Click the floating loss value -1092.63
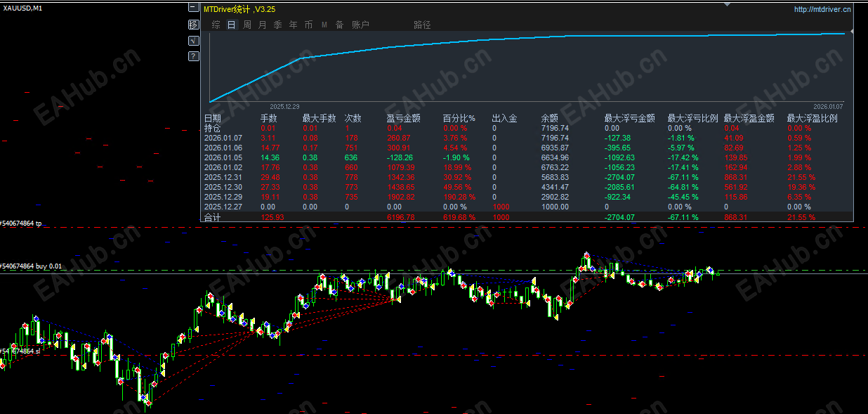Screen dimensions: 868x414 pos(620,158)
